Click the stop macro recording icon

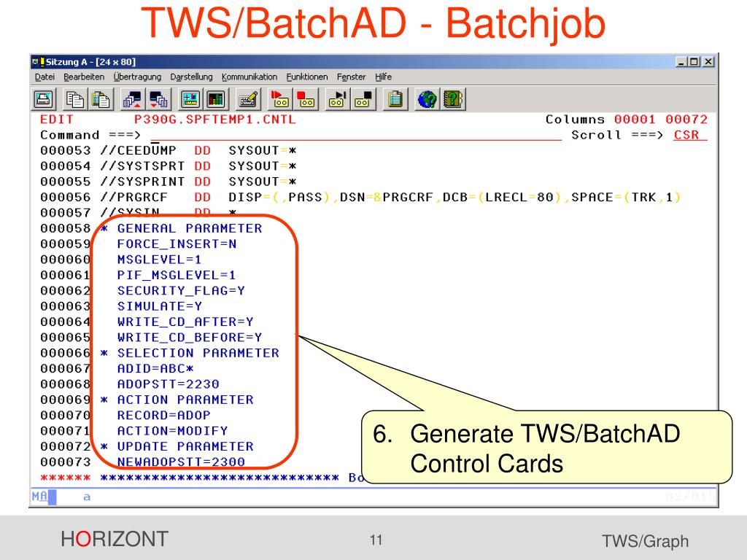tap(306, 99)
